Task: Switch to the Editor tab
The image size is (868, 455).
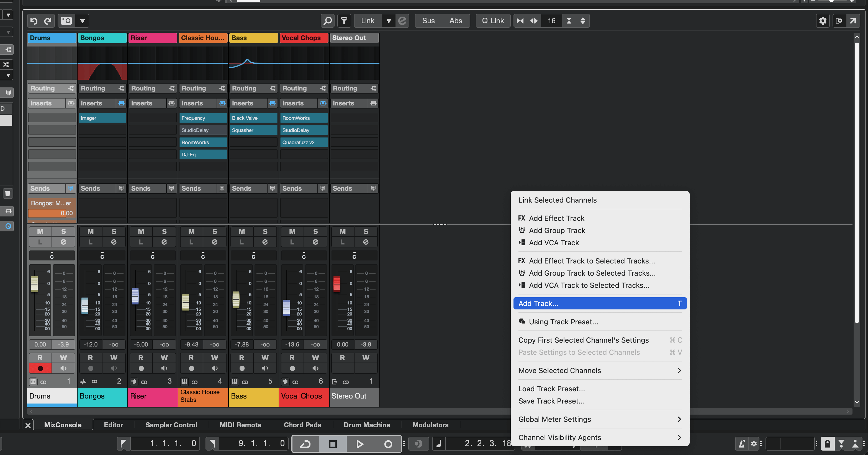Action: pos(113,425)
